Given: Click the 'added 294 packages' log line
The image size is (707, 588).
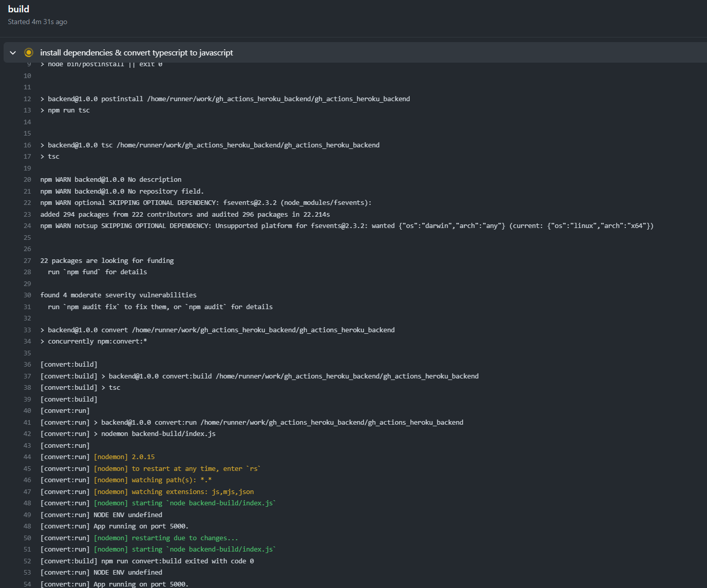Looking at the screenshot, I should click(185, 214).
